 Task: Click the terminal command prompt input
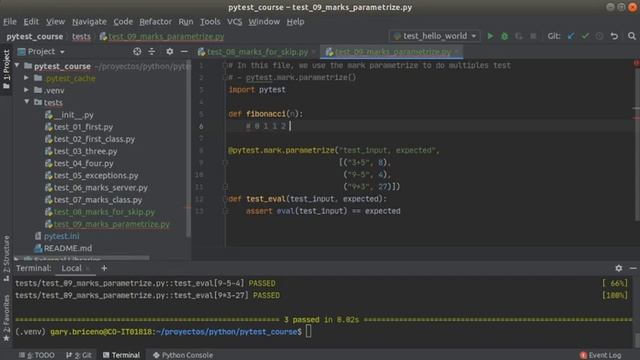308,331
